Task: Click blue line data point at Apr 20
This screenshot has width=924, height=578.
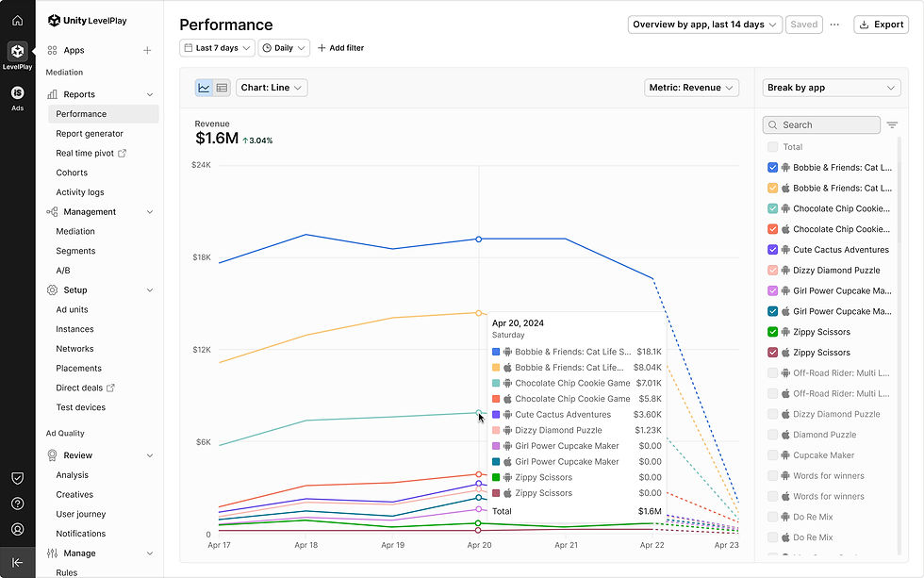Action: [x=479, y=239]
